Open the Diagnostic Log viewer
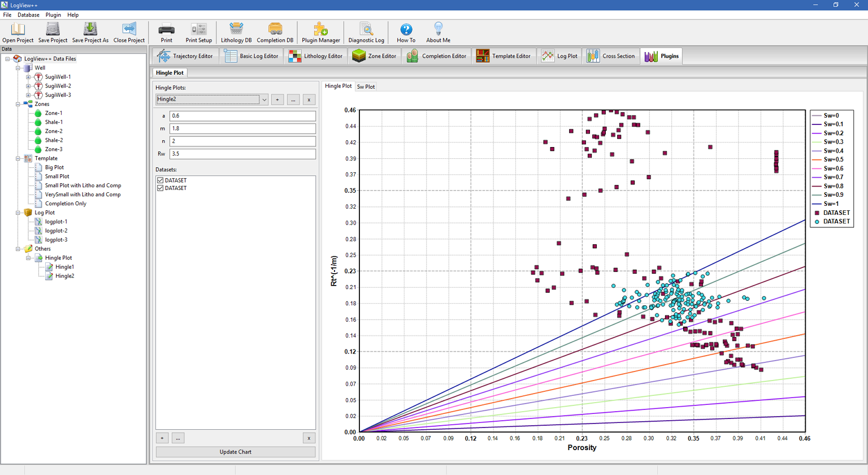Screen dimensions: 868x475 [366, 32]
